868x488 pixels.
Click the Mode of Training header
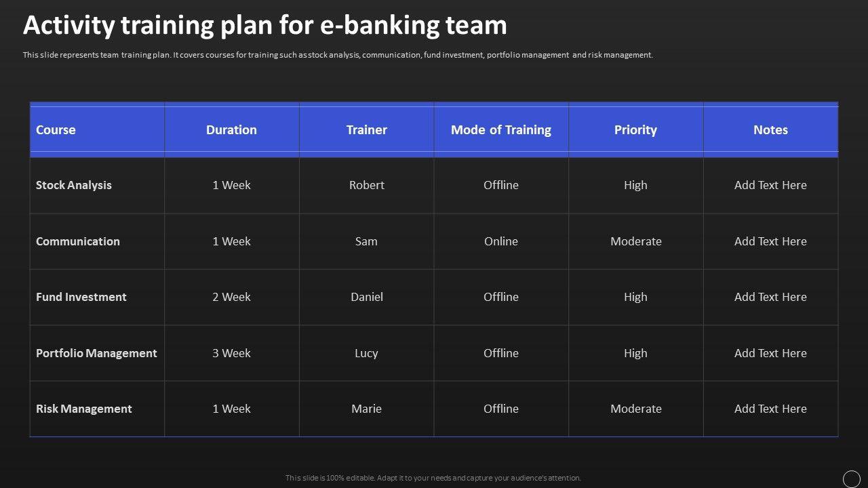click(500, 129)
